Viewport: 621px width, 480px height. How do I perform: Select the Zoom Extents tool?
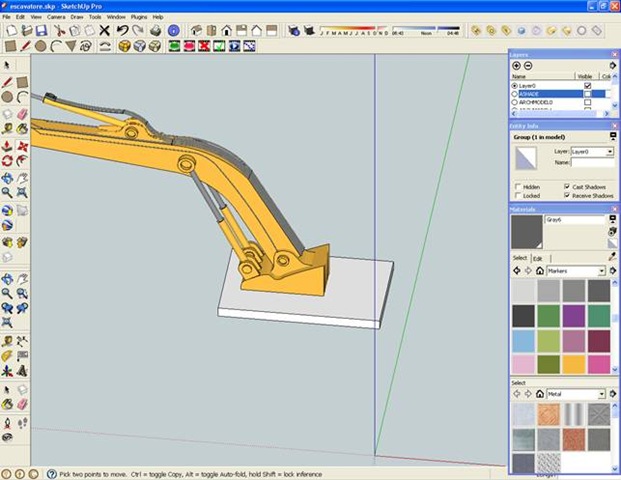(x=22, y=193)
